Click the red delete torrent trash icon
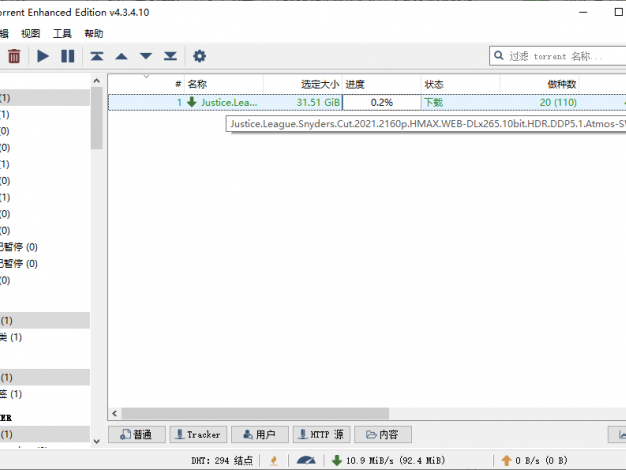 click(14, 56)
